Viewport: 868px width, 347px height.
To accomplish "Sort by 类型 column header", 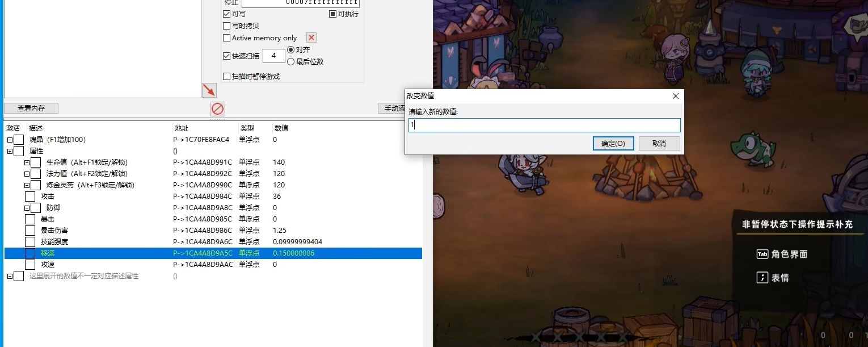I will click(x=247, y=128).
